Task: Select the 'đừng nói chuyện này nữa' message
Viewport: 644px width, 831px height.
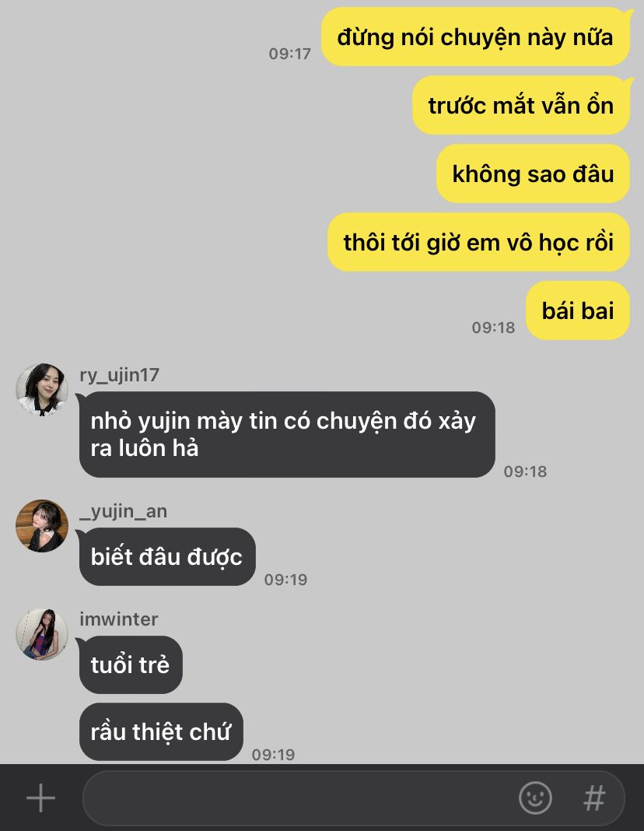Action: [475, 37]
